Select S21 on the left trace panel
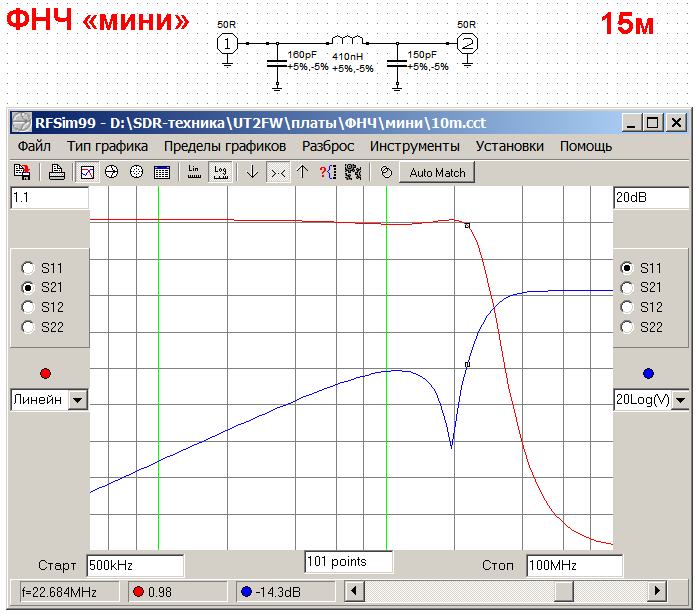This screenshot has width=696, height=613. click(x=28, y=288)
